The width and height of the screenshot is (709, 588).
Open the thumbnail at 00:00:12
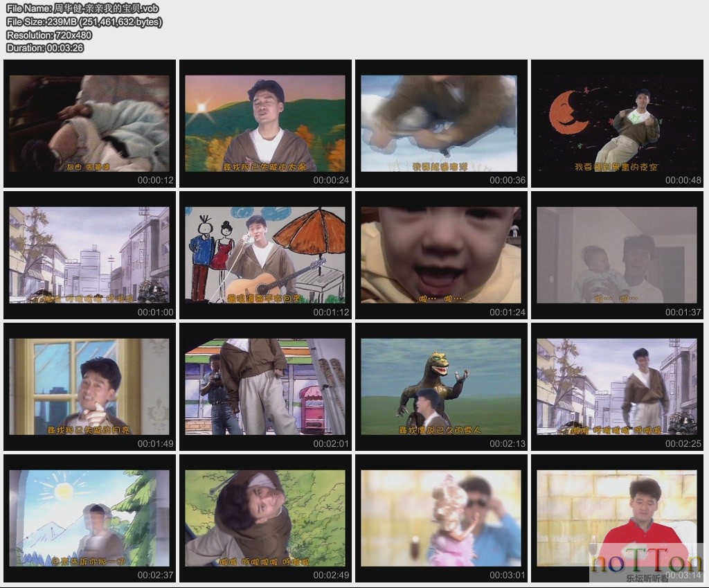coord(89,123)
